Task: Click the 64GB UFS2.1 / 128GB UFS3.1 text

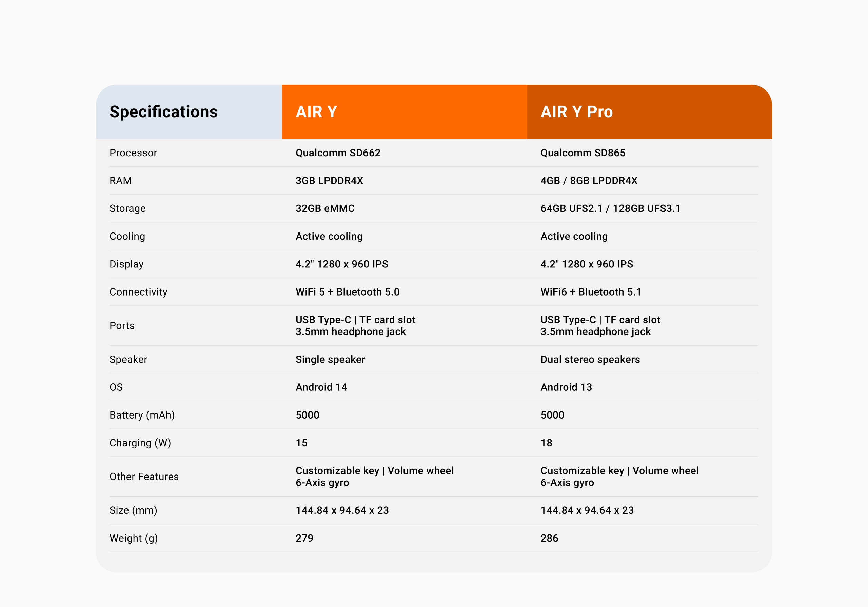Action: 611,209
